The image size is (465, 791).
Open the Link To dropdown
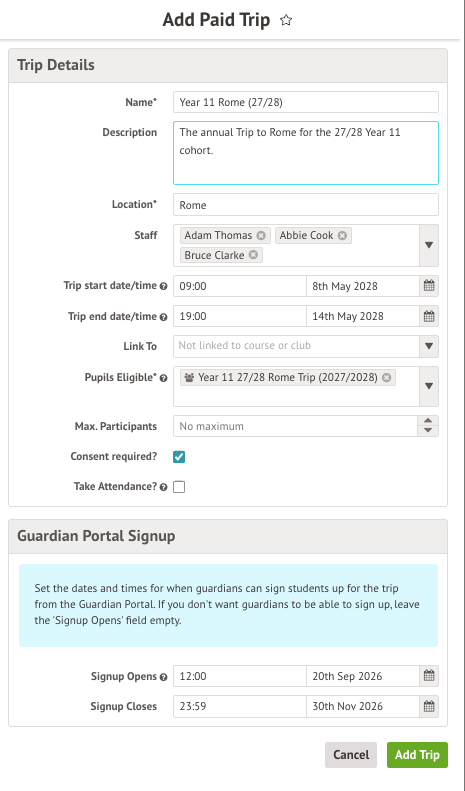pos(429,346)
